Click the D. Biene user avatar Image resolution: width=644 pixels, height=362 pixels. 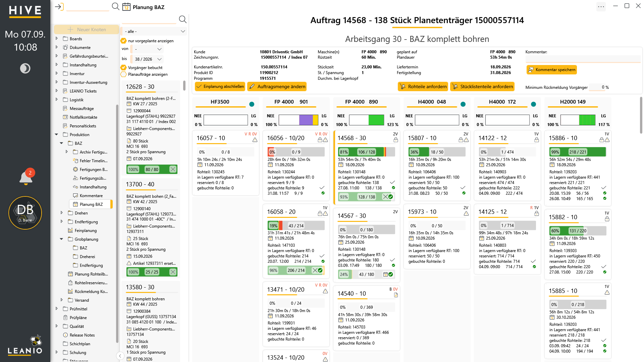[x=25, y=213]
